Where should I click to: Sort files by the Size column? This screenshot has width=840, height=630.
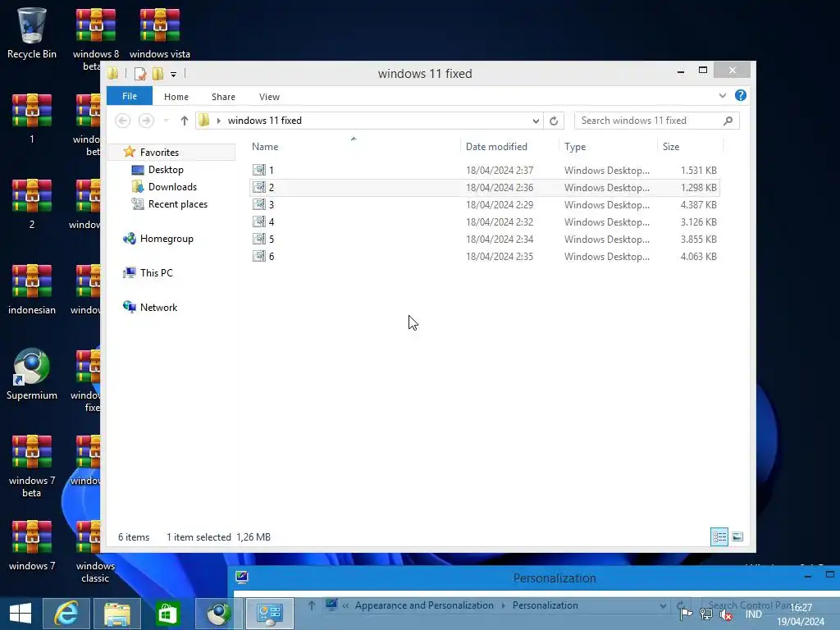point(671,147)
